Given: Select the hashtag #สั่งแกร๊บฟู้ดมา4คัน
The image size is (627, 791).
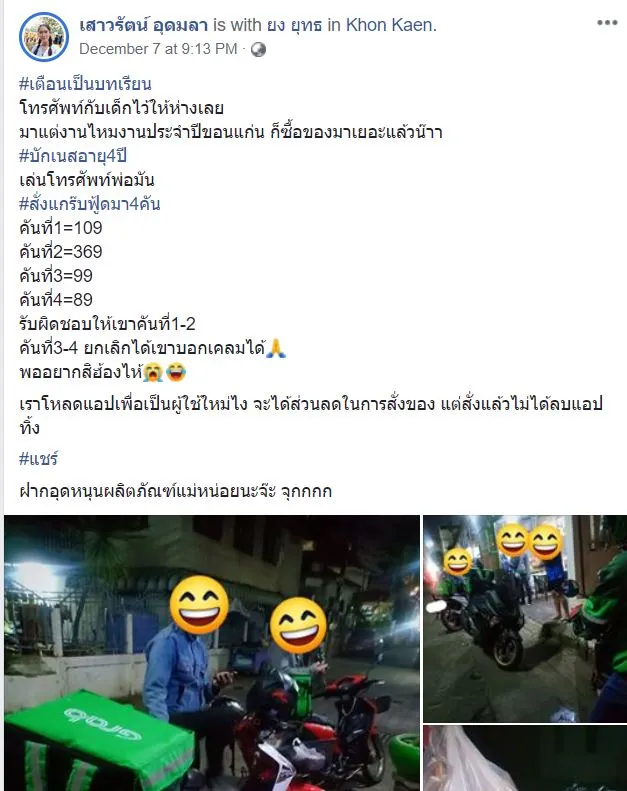Looking at the screenshot, I should coord(90,204).
